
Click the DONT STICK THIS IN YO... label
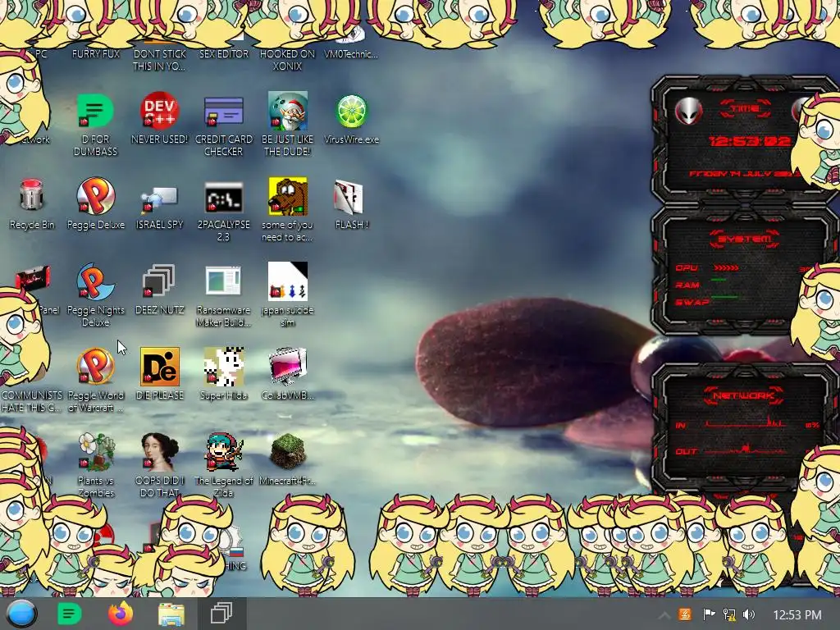pyautogui.click(x=160, y=60)
